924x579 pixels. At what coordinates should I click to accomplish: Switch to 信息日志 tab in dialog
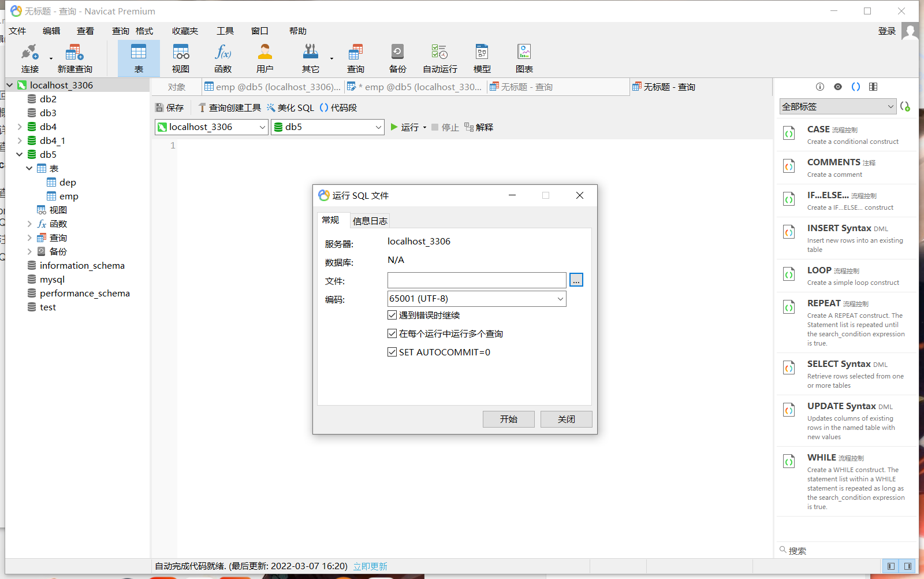pos(370,221)
